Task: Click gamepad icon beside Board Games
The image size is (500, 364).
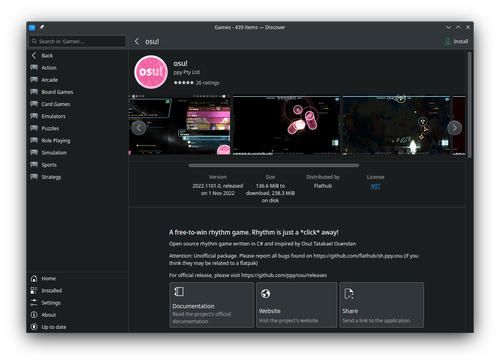Action: coord(34,92)
